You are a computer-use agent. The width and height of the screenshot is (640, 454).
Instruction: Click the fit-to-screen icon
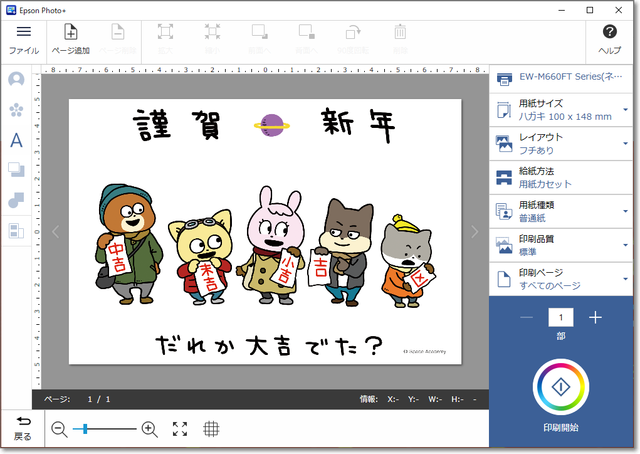pyautogui.click(x=180, y=429)
